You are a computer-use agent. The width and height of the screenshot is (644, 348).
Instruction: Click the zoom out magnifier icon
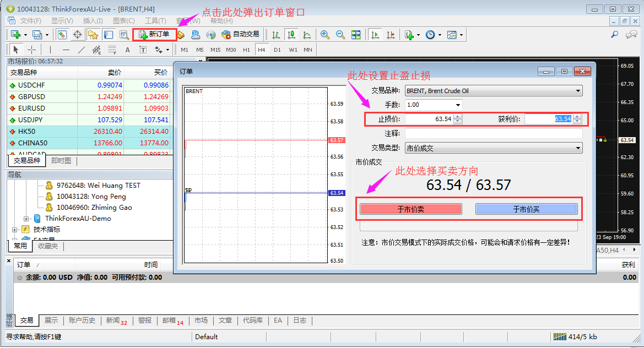coord(340,34)
